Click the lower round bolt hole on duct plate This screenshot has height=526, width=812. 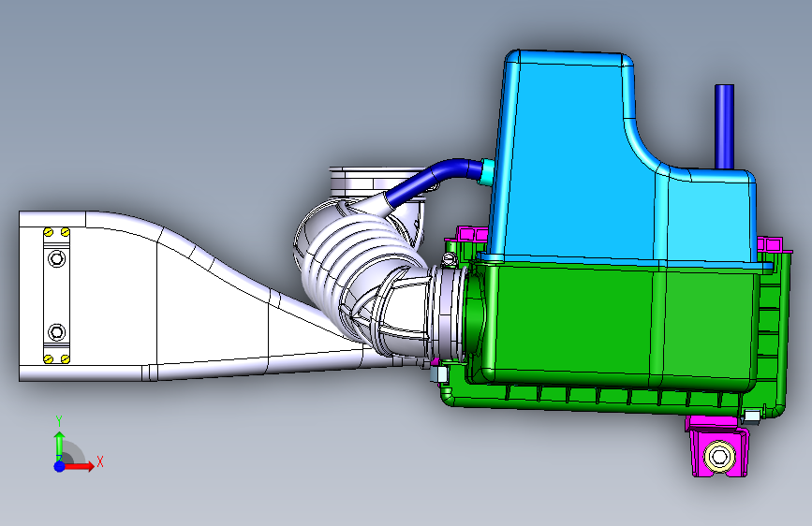pyautogui.click(x=56, y=332)
